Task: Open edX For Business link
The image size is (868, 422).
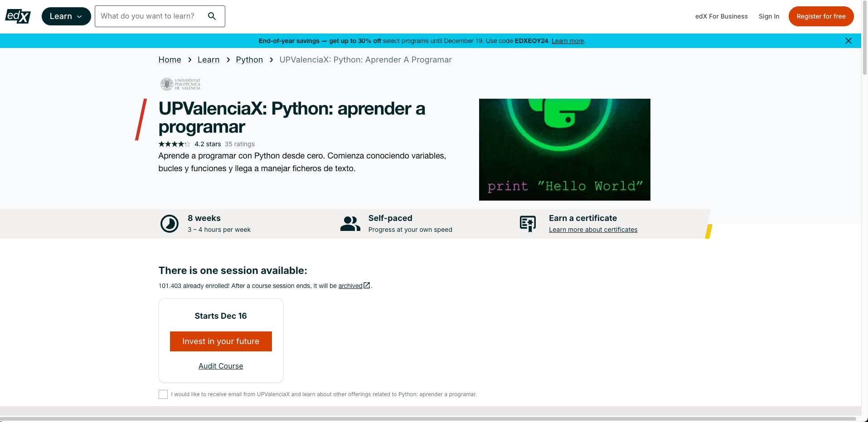Action: [x=721, y=16]
